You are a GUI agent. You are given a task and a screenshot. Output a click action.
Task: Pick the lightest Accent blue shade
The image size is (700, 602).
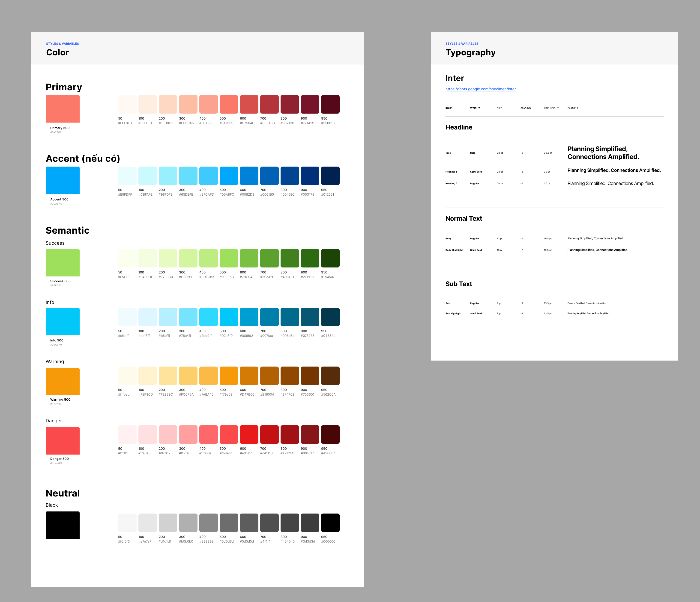point(127,176)
